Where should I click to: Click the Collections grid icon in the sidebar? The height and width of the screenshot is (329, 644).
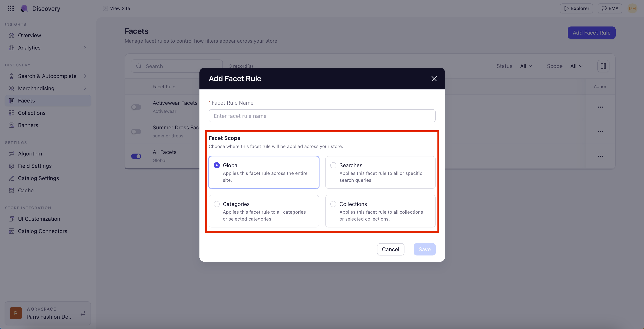[12, 113]
